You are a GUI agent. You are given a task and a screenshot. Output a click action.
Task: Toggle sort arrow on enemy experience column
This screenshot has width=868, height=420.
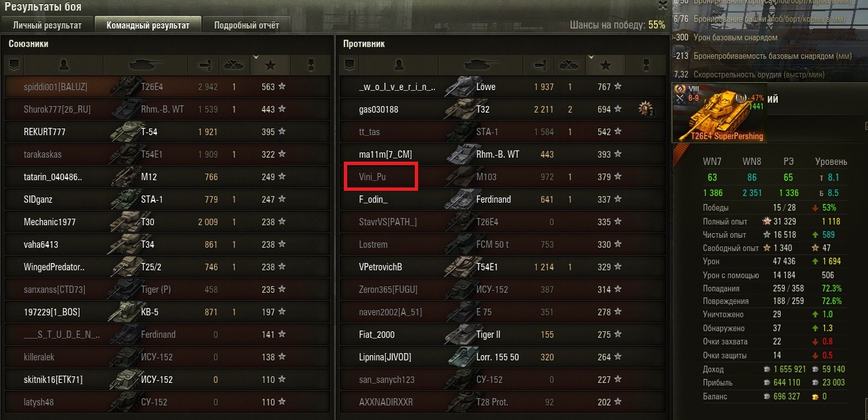[590, 58]
